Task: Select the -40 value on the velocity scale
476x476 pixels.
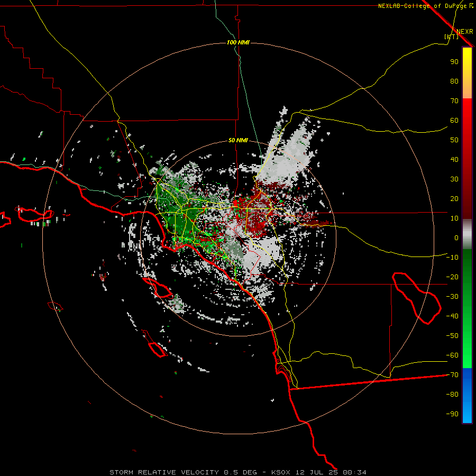Action: point(452,316)
